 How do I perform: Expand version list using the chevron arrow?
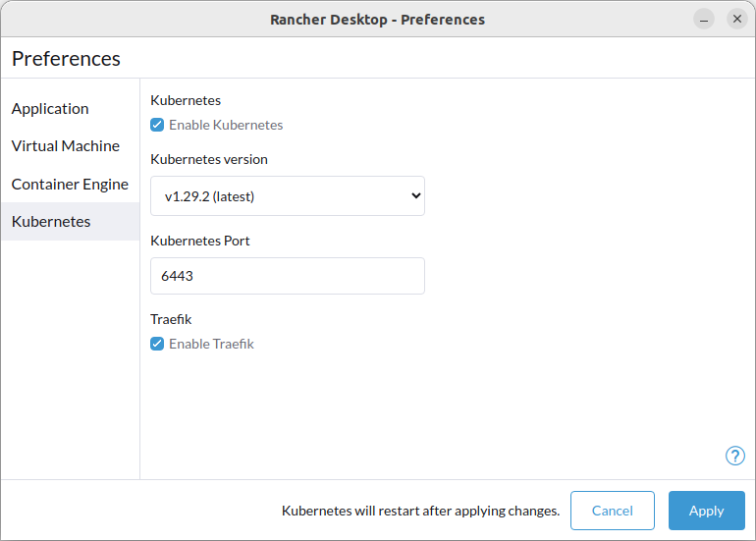coord(415,195)
